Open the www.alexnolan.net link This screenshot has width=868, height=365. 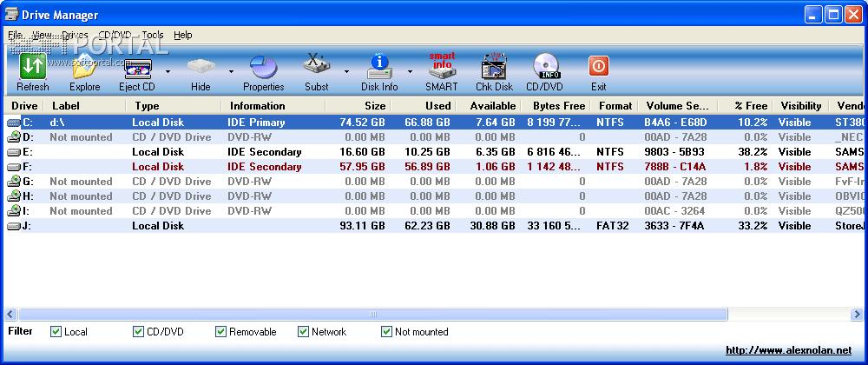(x=788, y=350)
